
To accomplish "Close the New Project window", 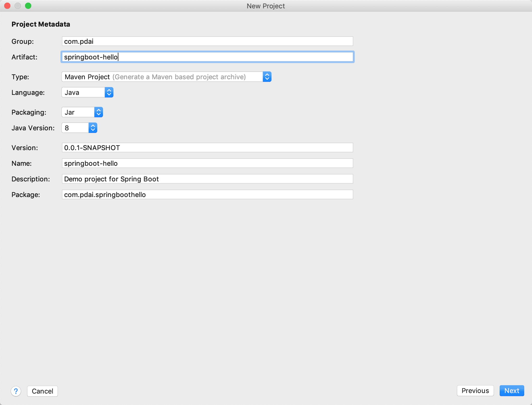I will (x=7, y=6).
